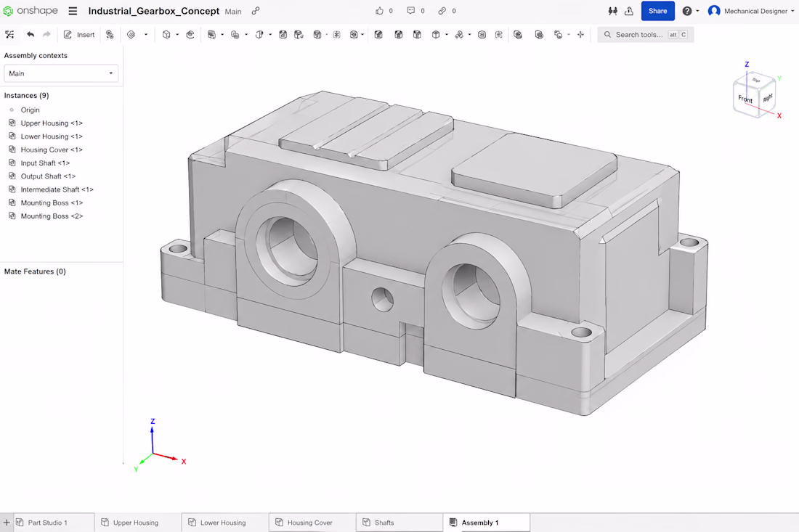Click the link icon beside Main branch
Viewport: 799px width, 532px height.
pos(255,11)
